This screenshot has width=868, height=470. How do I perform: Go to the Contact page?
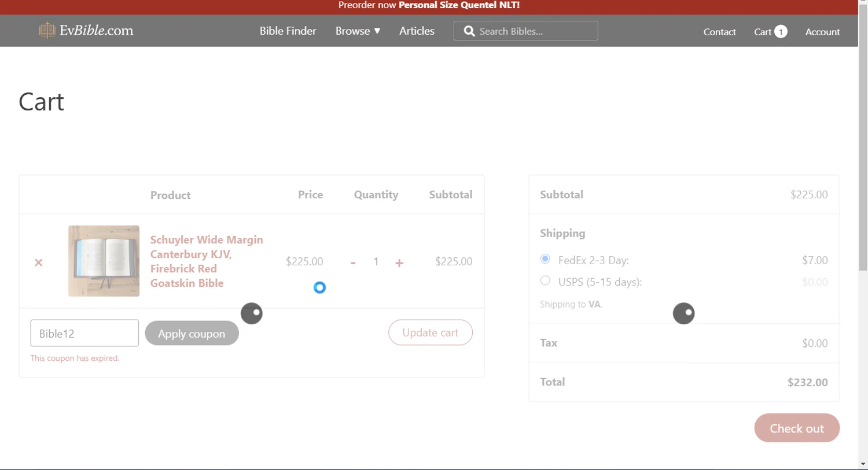[720, 32]
